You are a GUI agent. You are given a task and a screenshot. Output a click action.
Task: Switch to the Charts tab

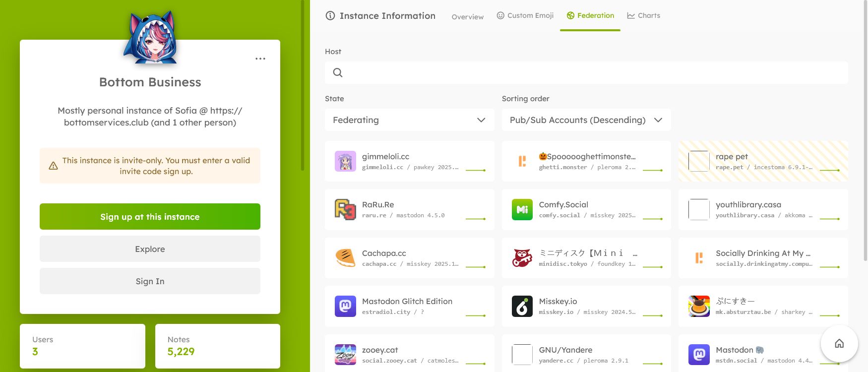click(643, 15)
